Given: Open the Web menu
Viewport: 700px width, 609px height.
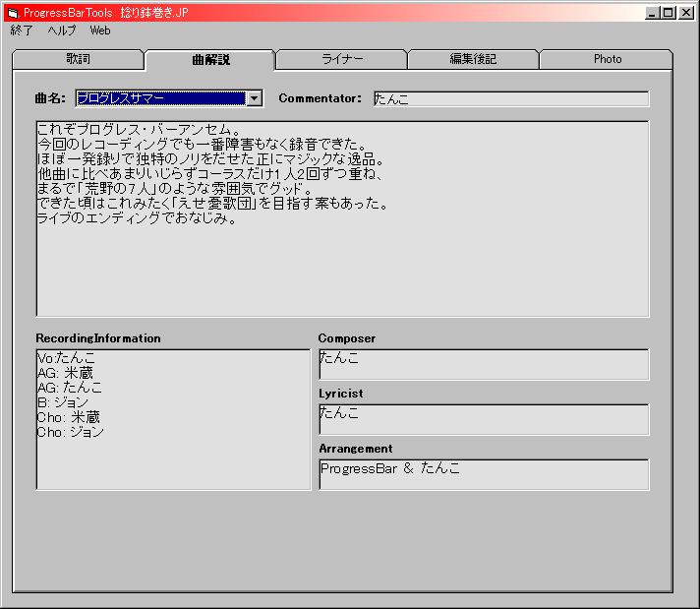Looking at the screenshot, I should point(100,30).
